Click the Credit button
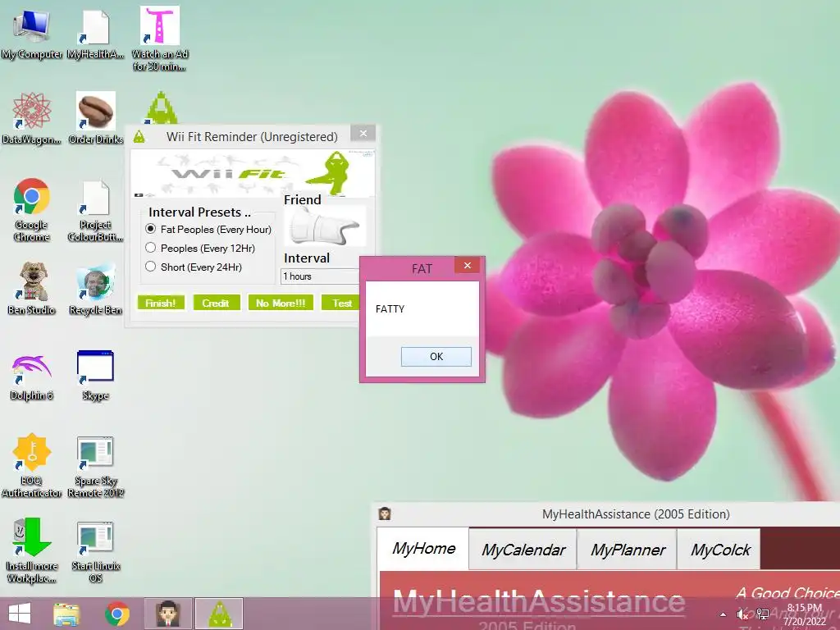This screenshot has width=840, height=630. point(216,303)
